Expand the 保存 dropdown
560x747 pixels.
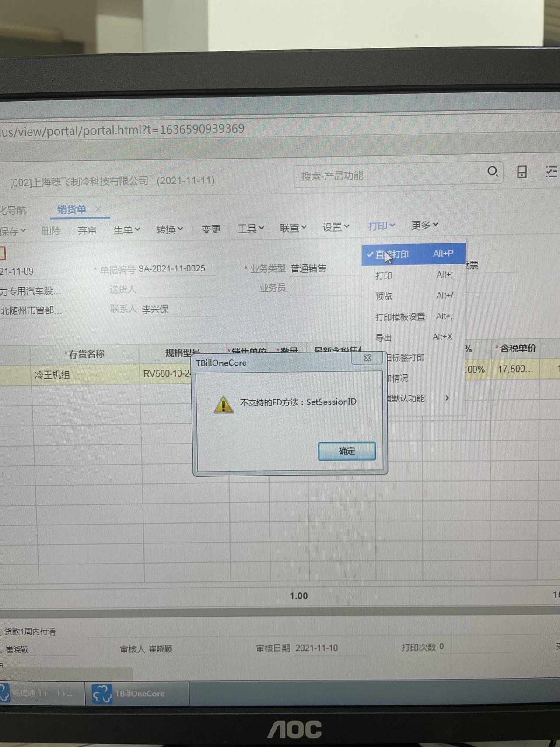pyautogui.click(x=13, y=231)
